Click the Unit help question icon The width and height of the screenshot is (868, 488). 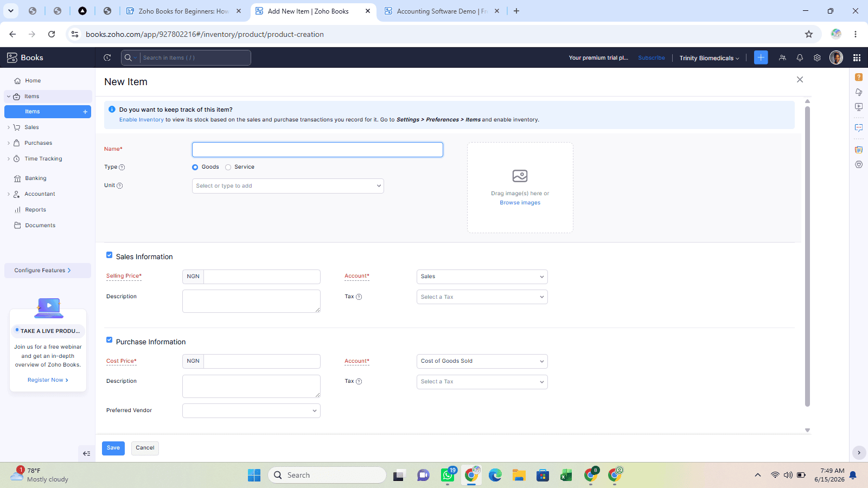120,185
